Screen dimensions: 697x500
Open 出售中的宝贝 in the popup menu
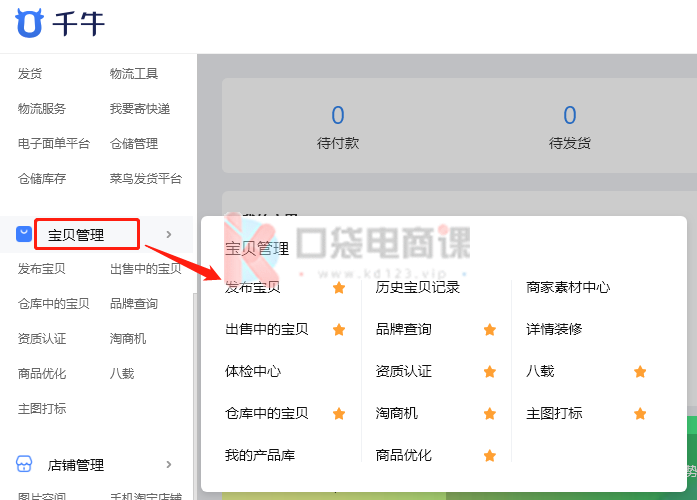pyautogui.click(x=267, y=329)
